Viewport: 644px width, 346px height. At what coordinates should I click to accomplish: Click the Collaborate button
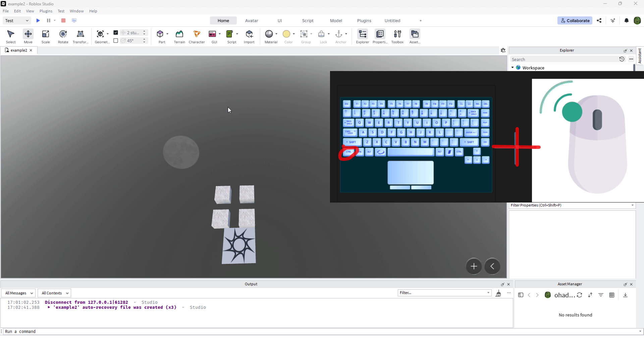coord(575,21)
